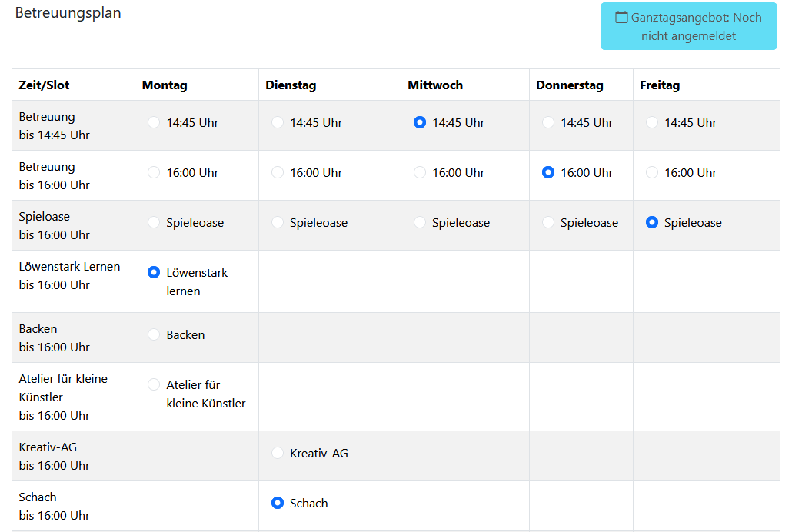Click the selected Schach radio button
The width and height of the screenshot is (792, 532).
tap(278, 503)
